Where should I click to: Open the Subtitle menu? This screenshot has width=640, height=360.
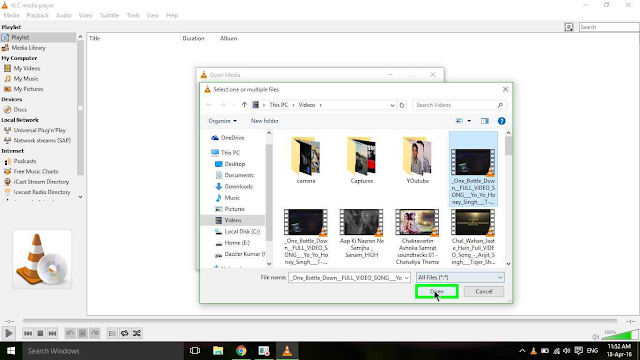(x=109, y=15)
